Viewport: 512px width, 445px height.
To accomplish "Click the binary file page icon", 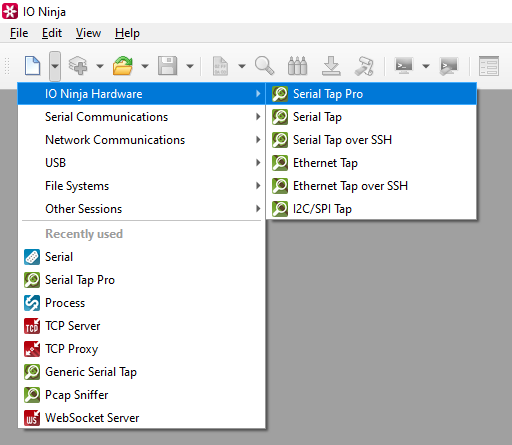I will (x=220, y=66).
